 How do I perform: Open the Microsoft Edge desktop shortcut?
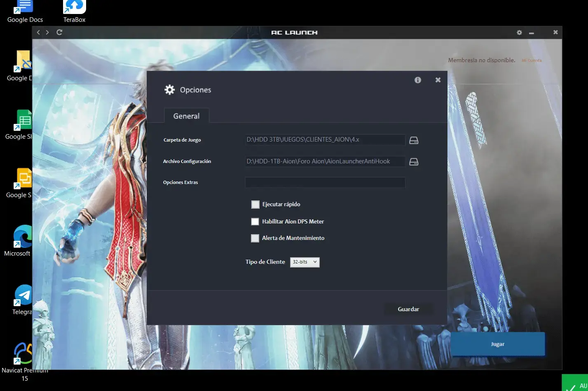click(19, 241)
